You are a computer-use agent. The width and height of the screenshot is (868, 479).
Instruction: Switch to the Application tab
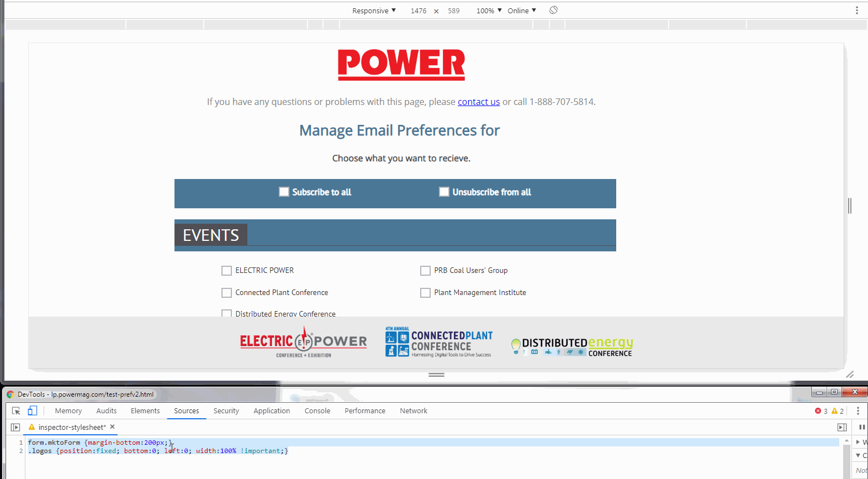272,410
